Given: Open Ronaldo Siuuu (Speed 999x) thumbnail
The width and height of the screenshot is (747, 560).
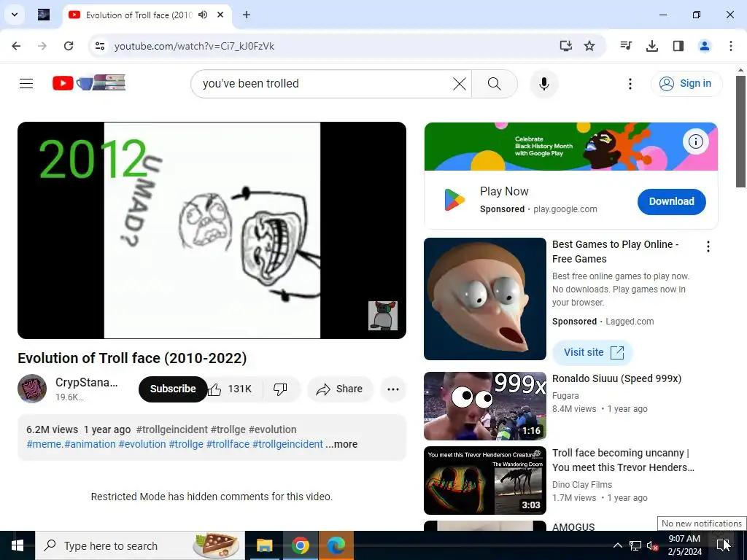Looking at the screenshot, I should (x=485, y=406).
